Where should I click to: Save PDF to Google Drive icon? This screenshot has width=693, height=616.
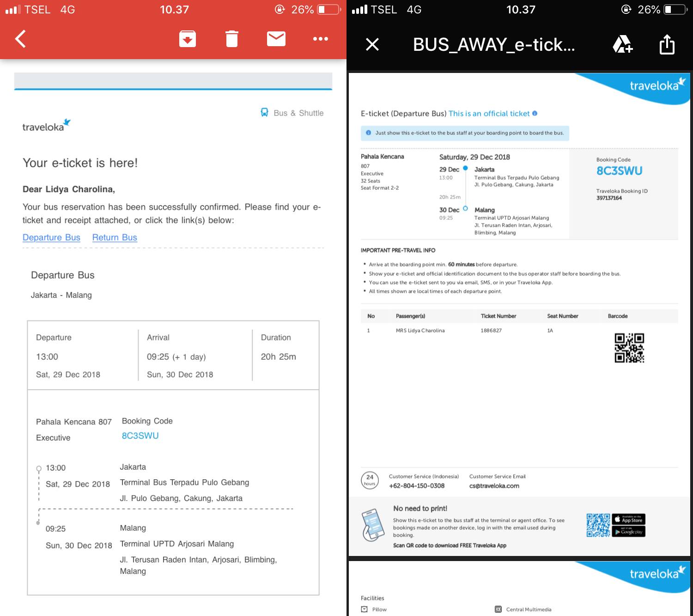[622, 44]
